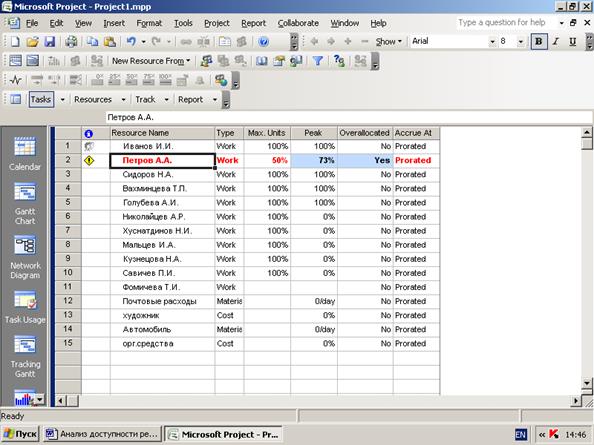Viewport: 594px width, 445px height.
Task: Click the View Bar scroll-down arrow
Action: [39, 399]
